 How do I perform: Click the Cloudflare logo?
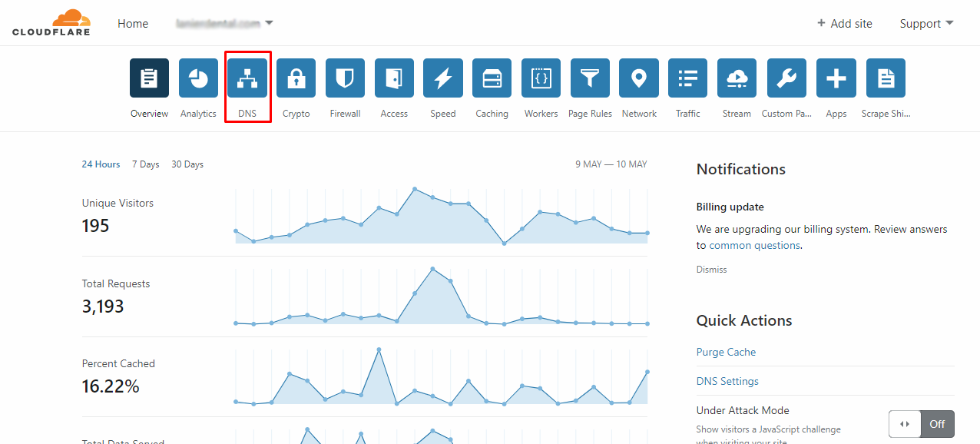pyautogui.click(x=51, y=22)
